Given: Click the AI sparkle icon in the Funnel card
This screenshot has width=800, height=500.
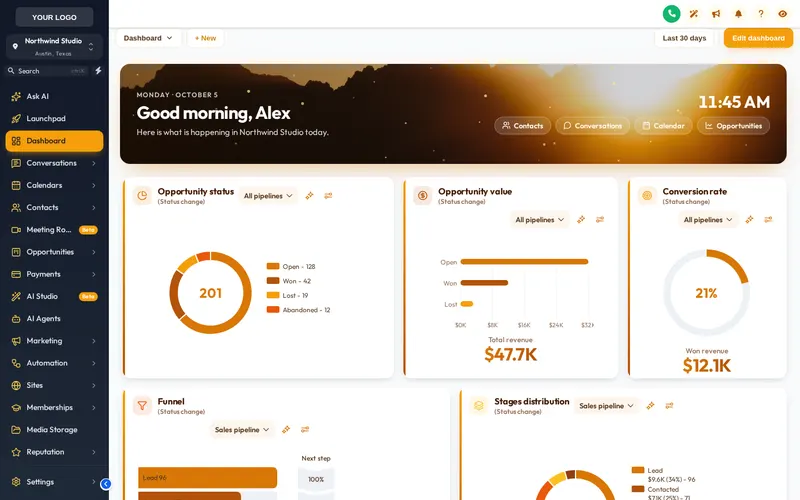Looking at the screenshot, I should click(286, 430).
